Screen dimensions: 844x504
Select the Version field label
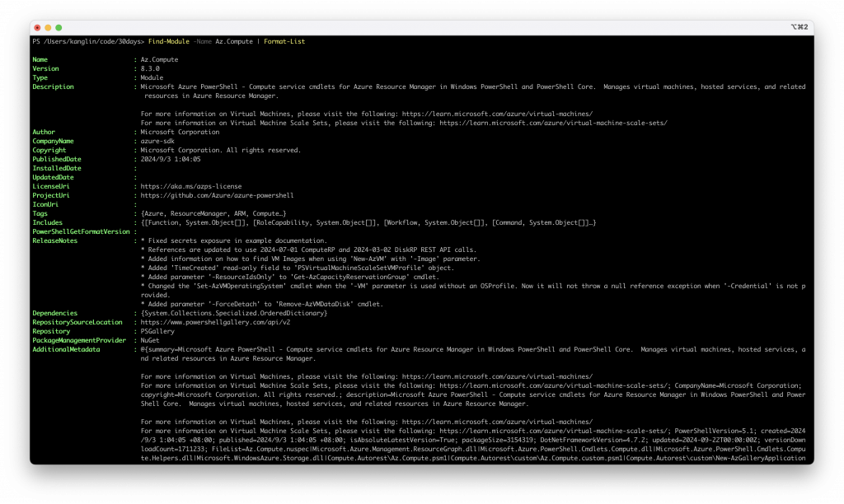pos(46,69)
